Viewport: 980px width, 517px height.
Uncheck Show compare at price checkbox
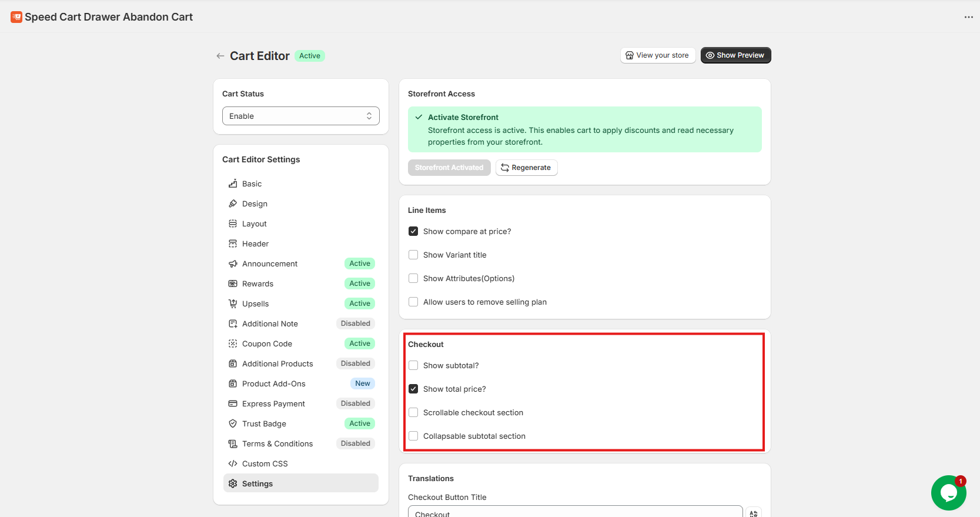[x=413, y=231]
